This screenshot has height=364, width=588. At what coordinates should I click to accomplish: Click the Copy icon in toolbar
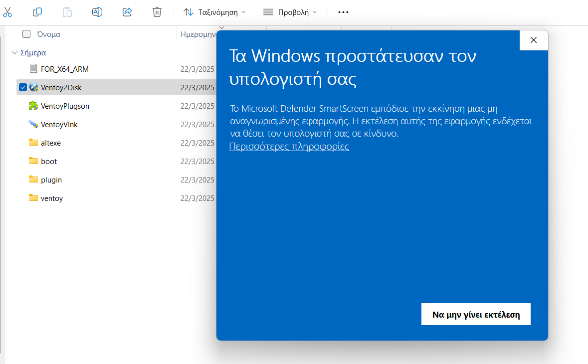click(37, 12)
